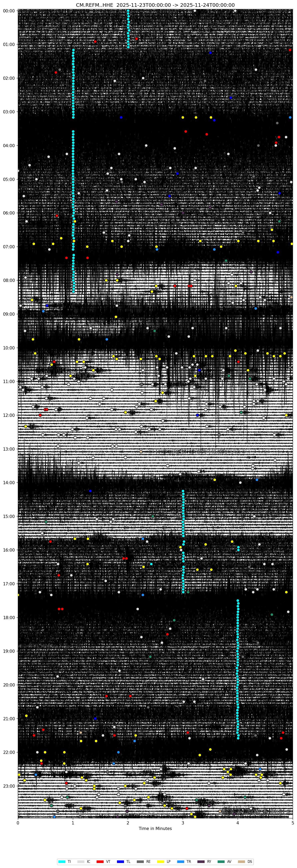Click the light gray IC legend swatch

coord(81,862)
